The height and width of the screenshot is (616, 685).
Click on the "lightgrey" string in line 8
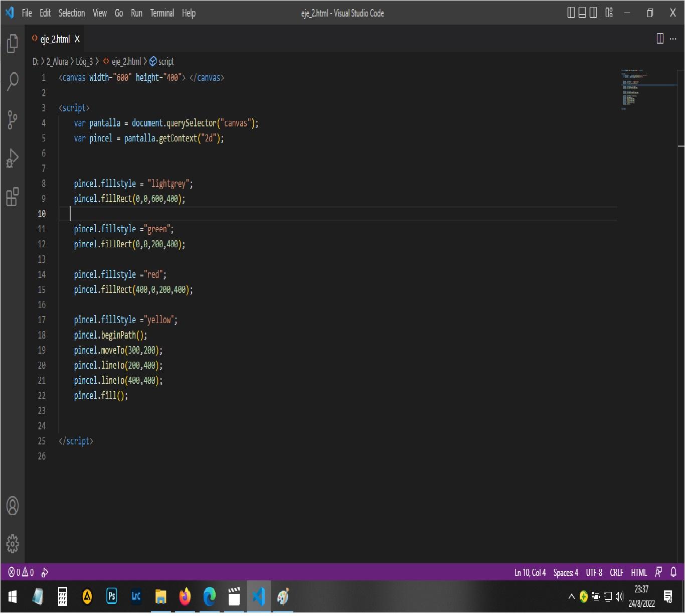point(168,184)
